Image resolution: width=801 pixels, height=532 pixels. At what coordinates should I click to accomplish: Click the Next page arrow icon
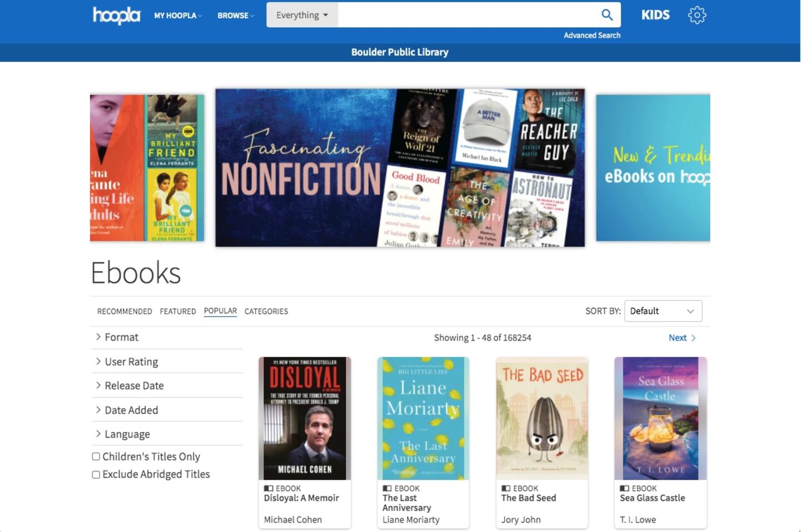pyautogui.click(x=694, y=338)
